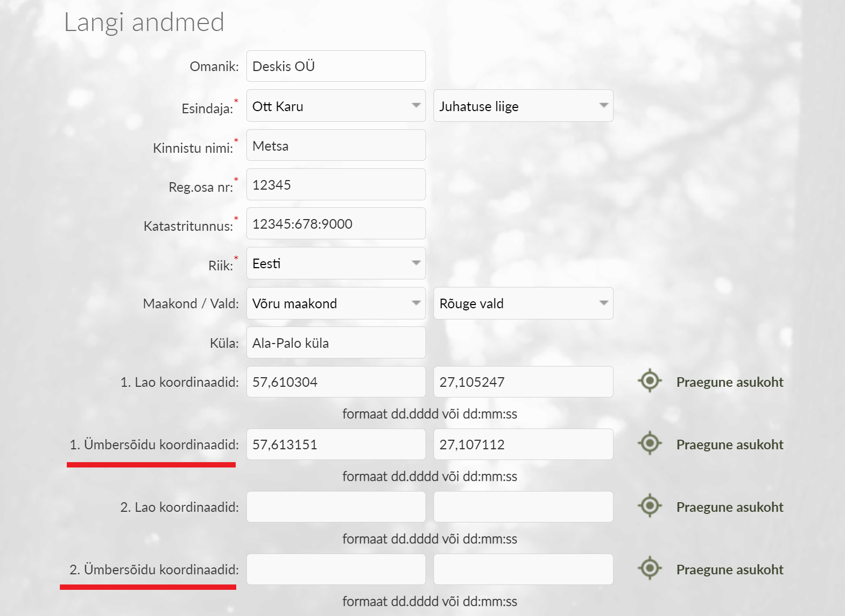Click Praegune asukoht link for 1. Ümbersõidu koordinaadid
This screenshot has height=616, width=845.
(x=730, y=445)
